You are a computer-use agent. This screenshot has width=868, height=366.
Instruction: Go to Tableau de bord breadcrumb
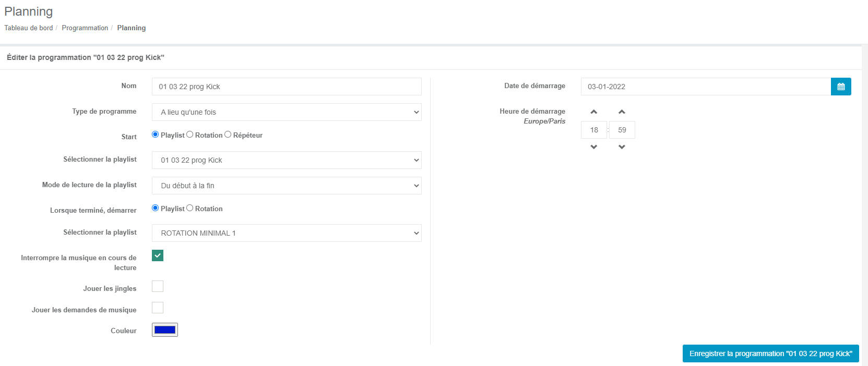pos(29,28)
